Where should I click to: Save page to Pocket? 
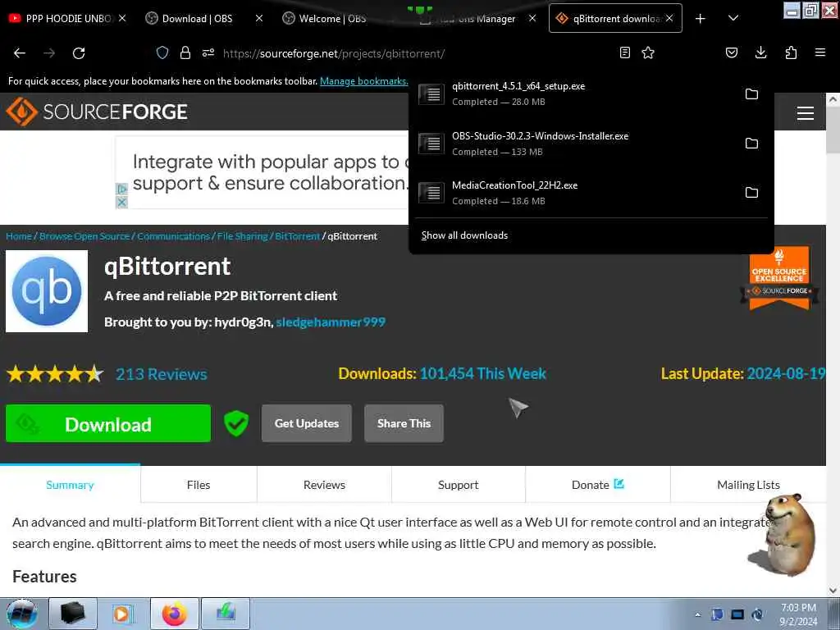tap(731, 52)
